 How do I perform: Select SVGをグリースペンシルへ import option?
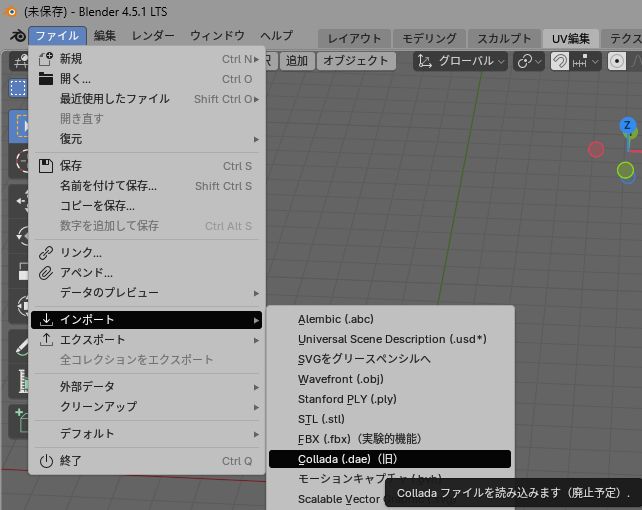click(390, 359)
